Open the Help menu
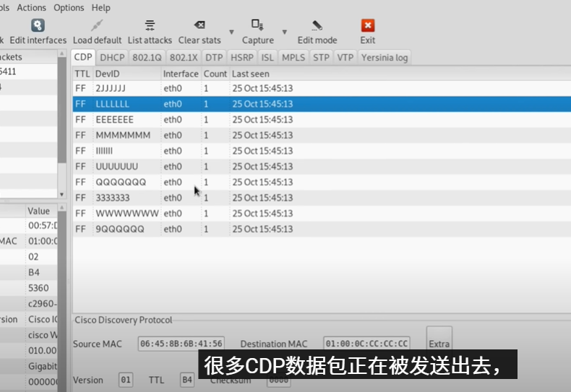The width and height of the screenshot is (571, 392). pos(101,7)
